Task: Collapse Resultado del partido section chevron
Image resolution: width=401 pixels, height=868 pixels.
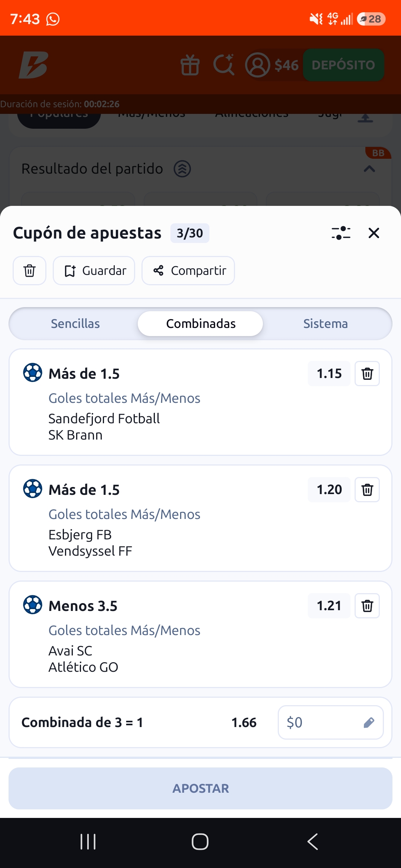Action: tap(369, 169)
